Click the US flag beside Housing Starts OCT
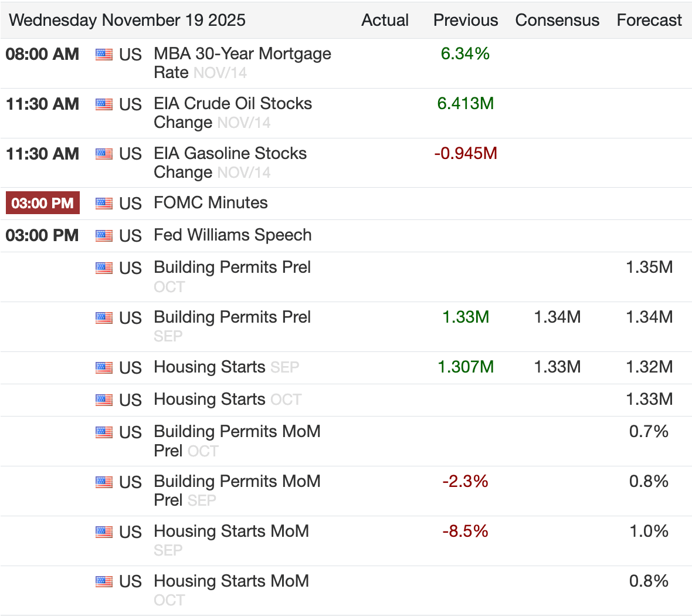 pos(104,400)
